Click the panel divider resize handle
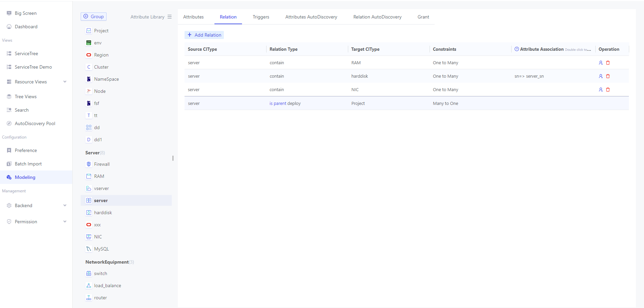The width and height of the screenshot is (644, 308). pyautogui.click(x=173, y=158)
